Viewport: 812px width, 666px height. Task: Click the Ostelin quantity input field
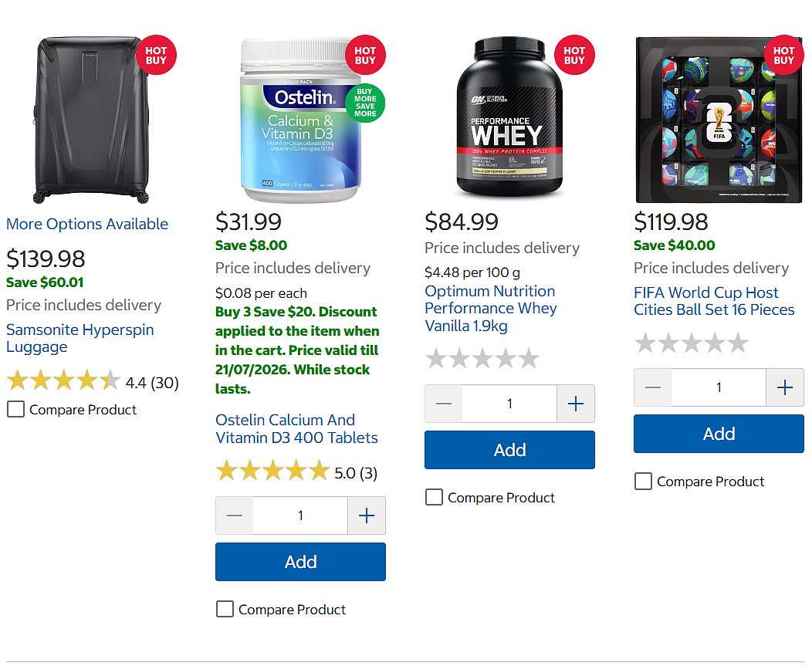tap(300, 516)
